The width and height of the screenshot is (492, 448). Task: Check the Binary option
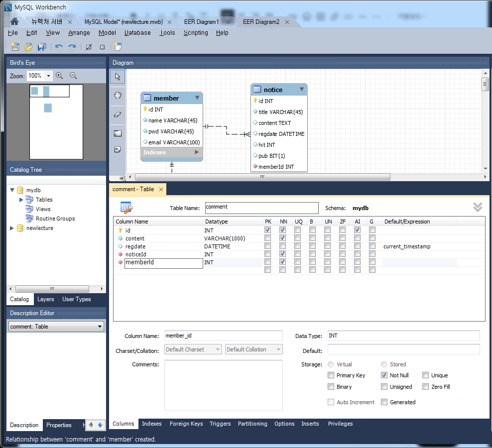[331, 386]
